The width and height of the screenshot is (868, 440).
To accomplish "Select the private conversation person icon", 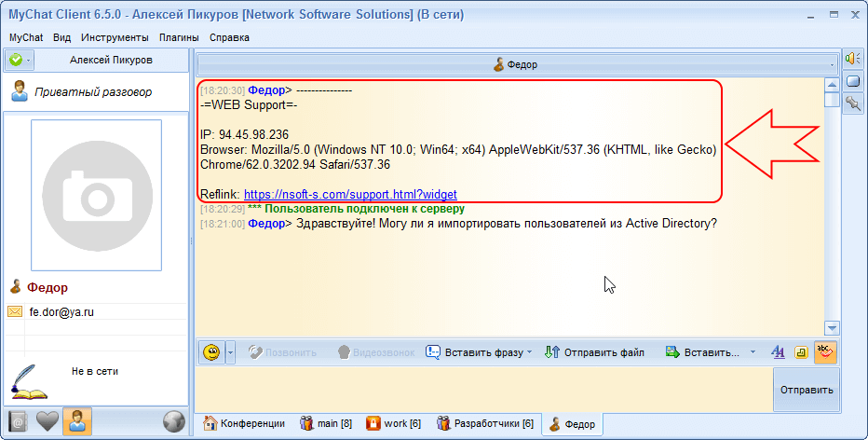I will pos(77,421).
